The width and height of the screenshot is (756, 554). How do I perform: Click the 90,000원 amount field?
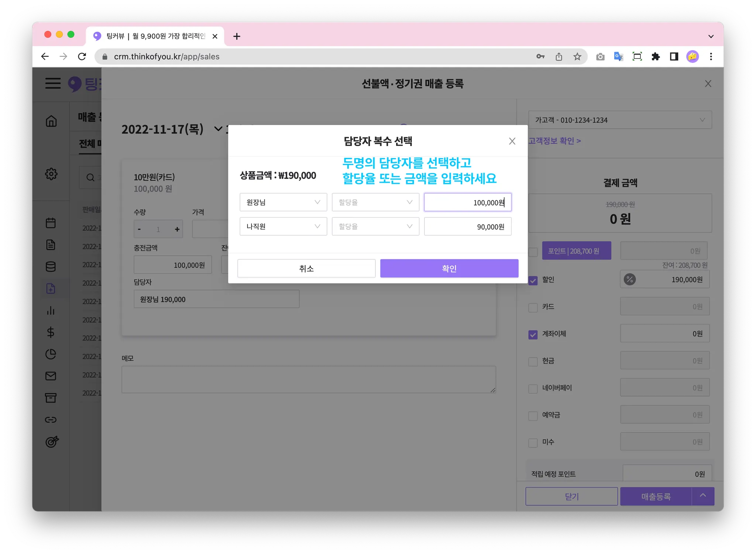coord(467,226)
